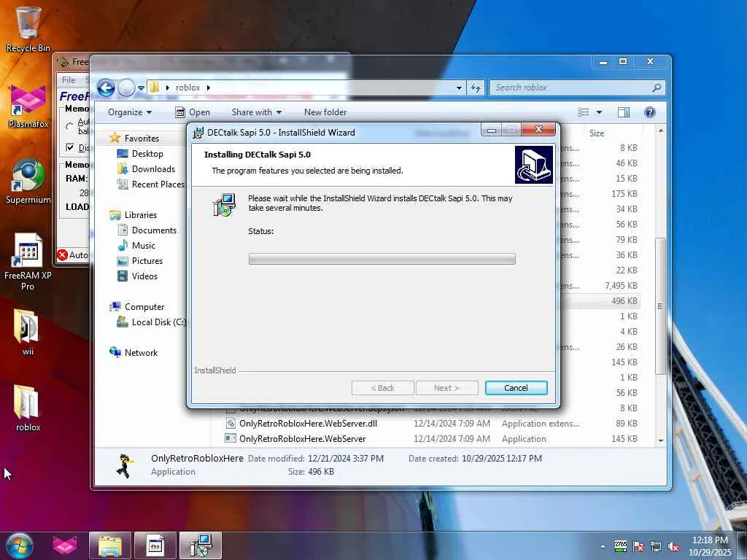
Task: Select Recent Places in navigation pane
Action: click(158, 184)
